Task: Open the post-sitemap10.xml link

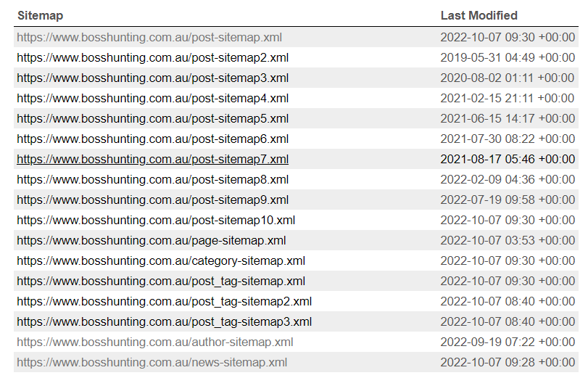Action: click(156, 220)
